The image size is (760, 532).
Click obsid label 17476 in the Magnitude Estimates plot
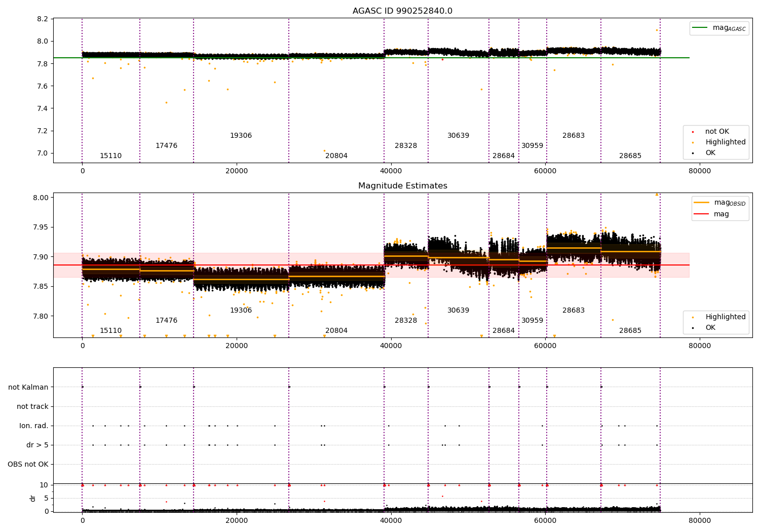(166, 321)
